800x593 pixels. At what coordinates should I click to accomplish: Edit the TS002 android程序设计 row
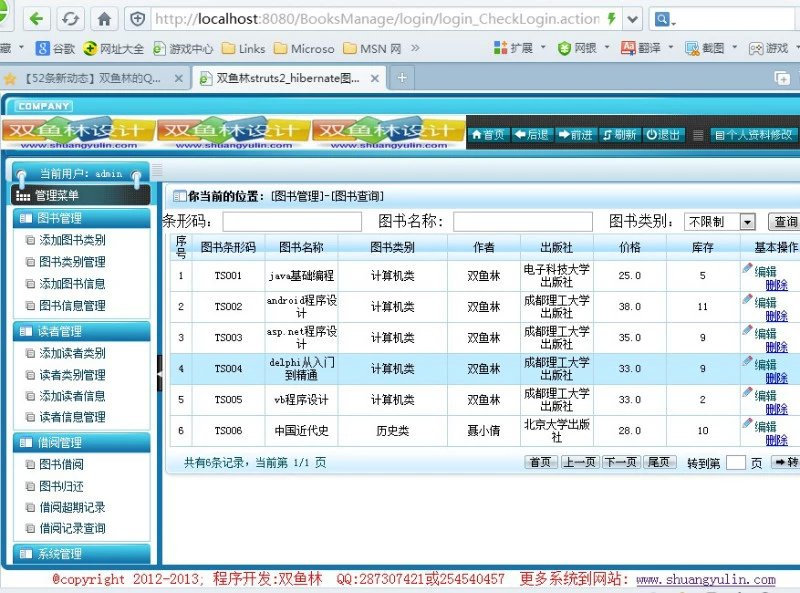pos(765,302)
